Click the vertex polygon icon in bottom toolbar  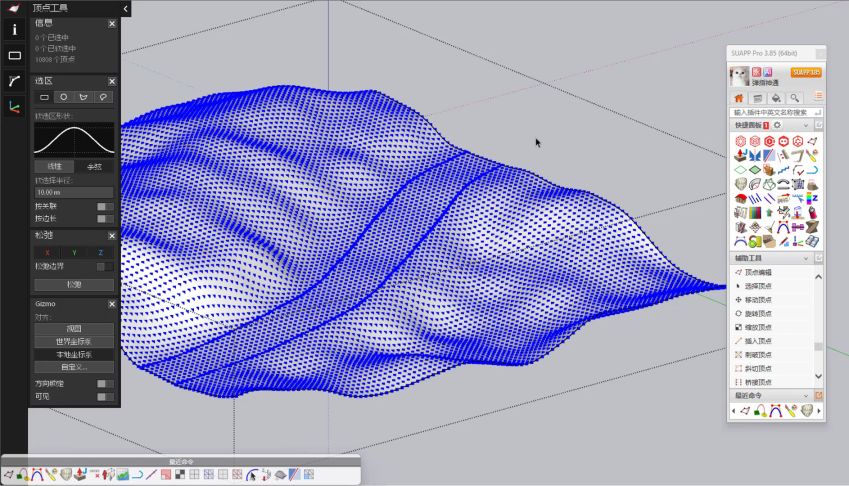point(9,475)
